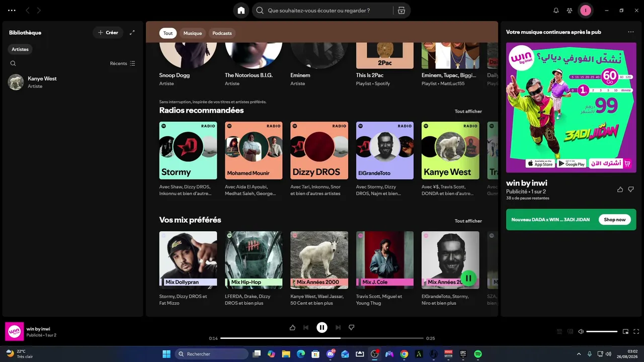
Task: Pause the playing mix card's green button
Action: pos(468,278)
